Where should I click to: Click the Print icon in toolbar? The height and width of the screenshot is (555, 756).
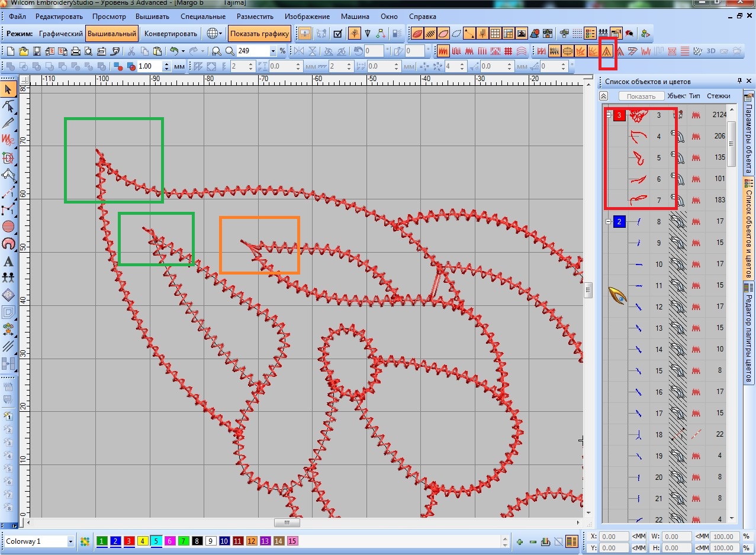pyautogui.click(x=75, y=51)
